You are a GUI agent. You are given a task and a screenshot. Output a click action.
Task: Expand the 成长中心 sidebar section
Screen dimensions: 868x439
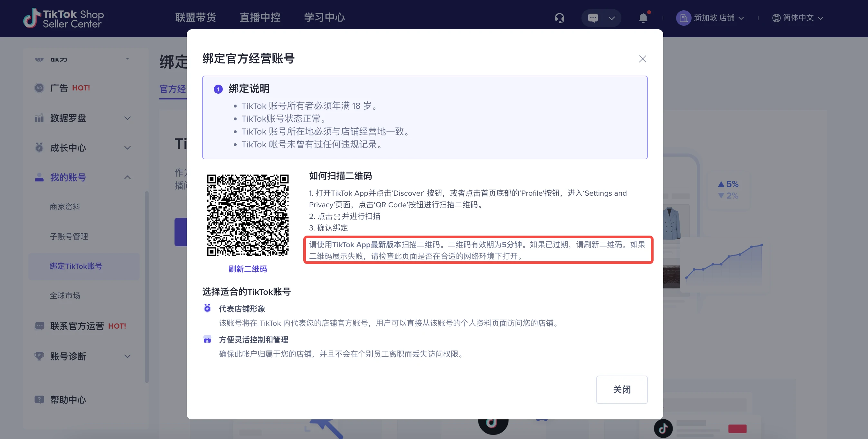click(127, 148)
